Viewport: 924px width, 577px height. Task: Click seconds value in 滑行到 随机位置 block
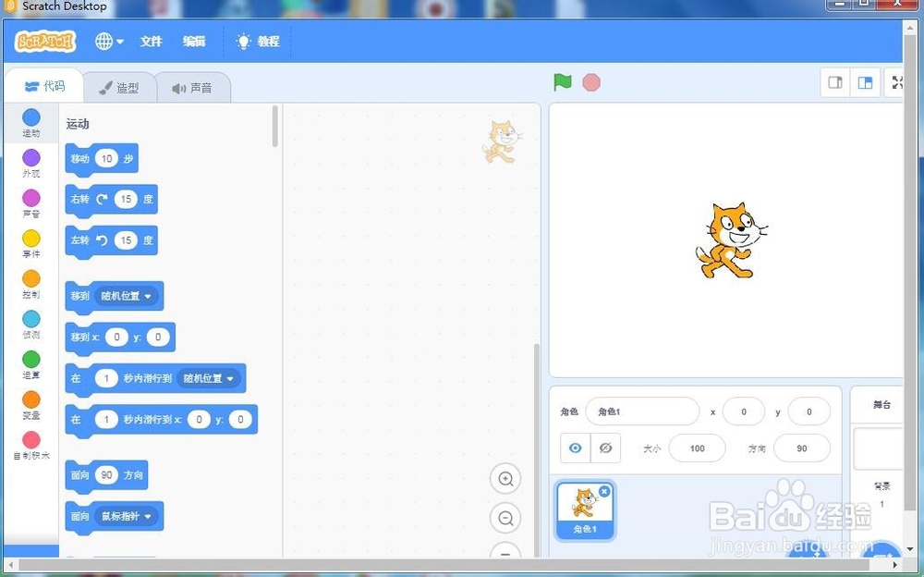pos(106,378)
